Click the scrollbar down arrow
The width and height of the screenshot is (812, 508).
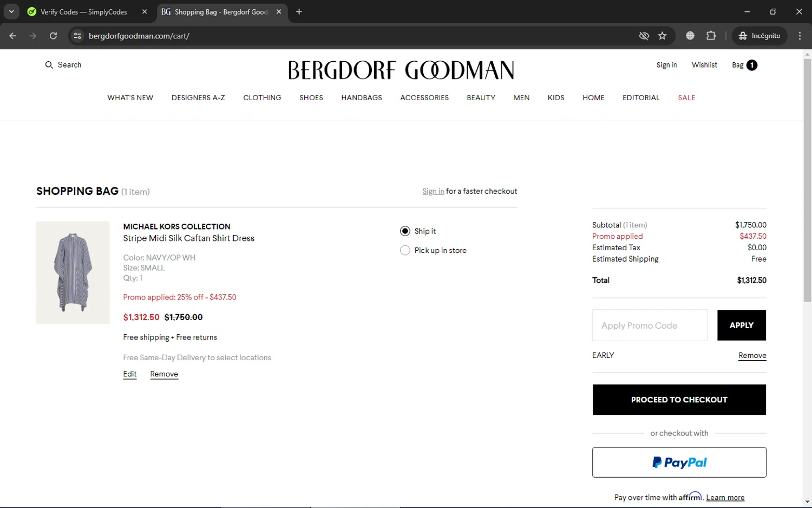point(807,502)
